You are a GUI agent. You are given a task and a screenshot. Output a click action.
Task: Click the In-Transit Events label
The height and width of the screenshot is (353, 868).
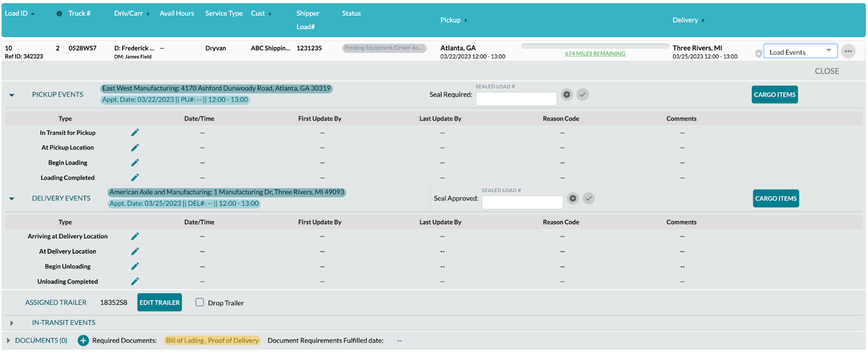[x=63, y=323]
